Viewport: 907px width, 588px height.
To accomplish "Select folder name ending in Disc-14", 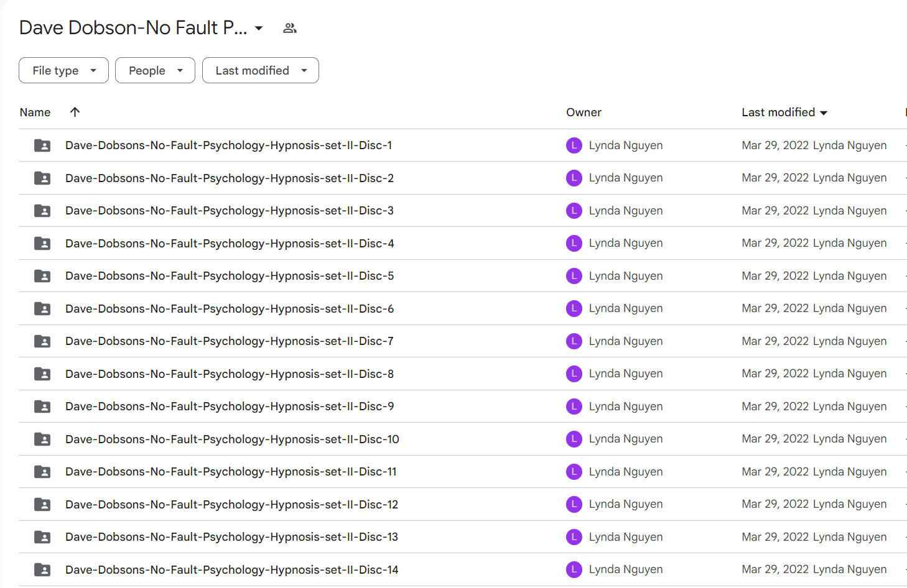I will [232, 569].
